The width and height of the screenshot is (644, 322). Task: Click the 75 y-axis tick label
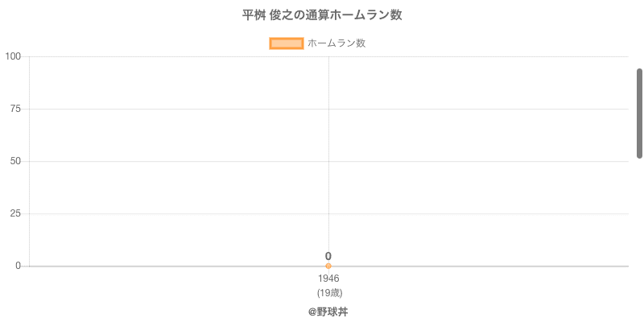tap(16, 109)
